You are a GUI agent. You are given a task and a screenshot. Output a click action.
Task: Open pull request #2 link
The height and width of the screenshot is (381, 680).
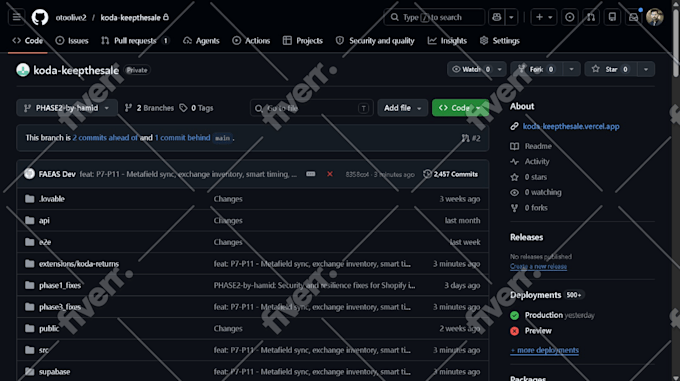tap(471, 138)
